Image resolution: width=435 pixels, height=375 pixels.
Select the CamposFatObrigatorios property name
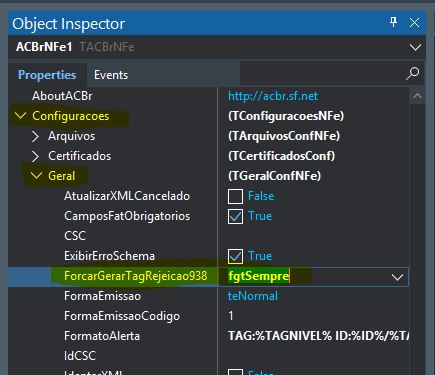[x=127, y=216]
